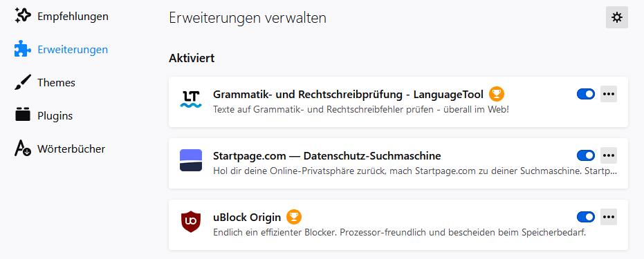Expand the three-dot menu for uBlock Origin
The height and width of the screenshot is (259, 644).
[609, 217]
